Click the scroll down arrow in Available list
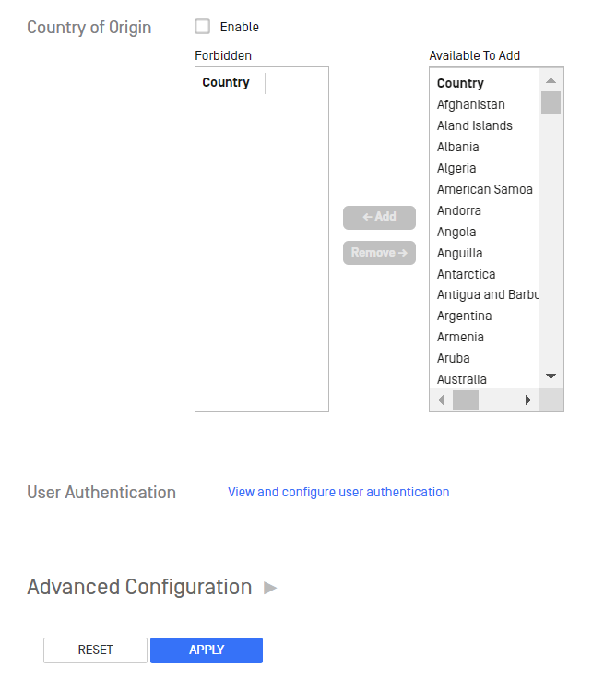 point(551,376)
